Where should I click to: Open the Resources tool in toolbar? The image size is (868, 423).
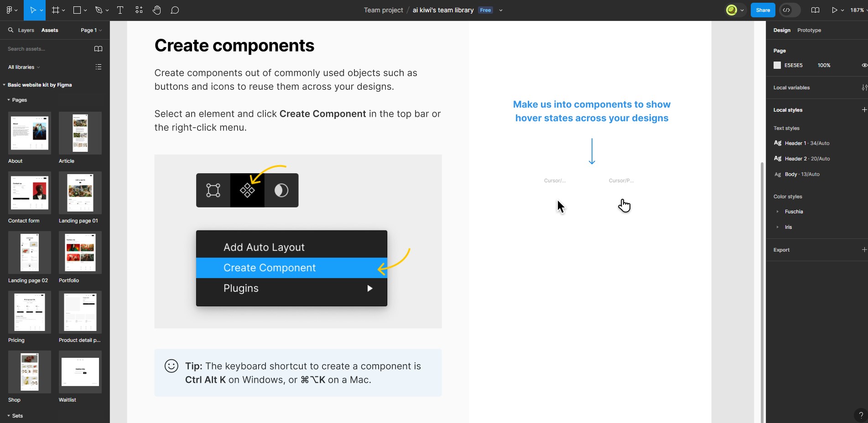(139, 10)
